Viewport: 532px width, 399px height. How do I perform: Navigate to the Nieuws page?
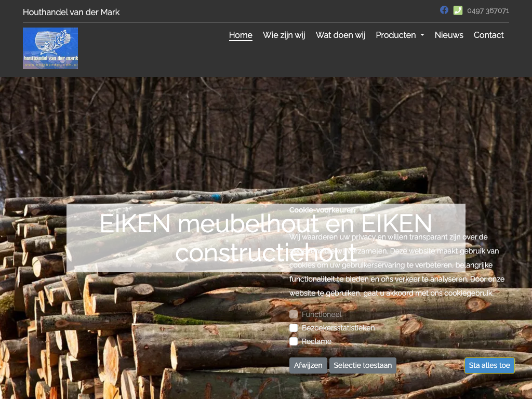click(449, 35)
